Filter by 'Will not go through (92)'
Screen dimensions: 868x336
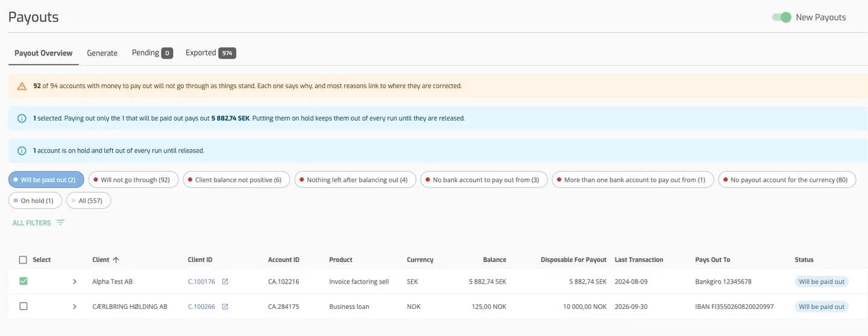133,180
